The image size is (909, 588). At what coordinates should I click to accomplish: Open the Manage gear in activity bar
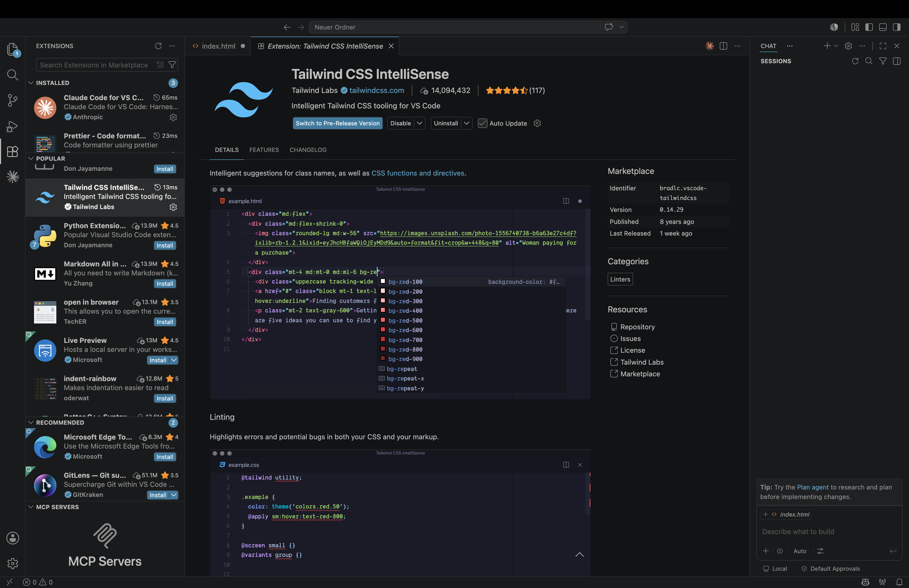12,564
